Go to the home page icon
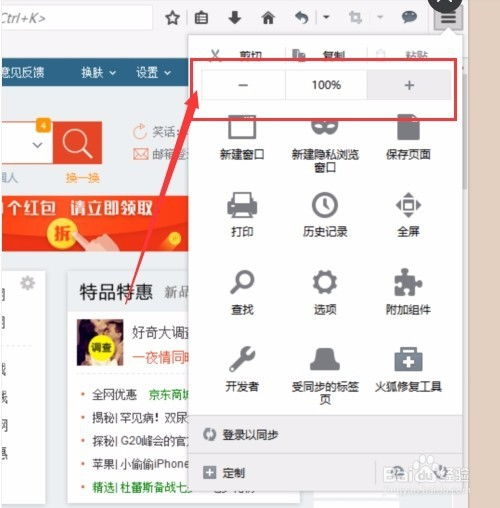The width and height of the screenshot is (500, 508). 268,18
